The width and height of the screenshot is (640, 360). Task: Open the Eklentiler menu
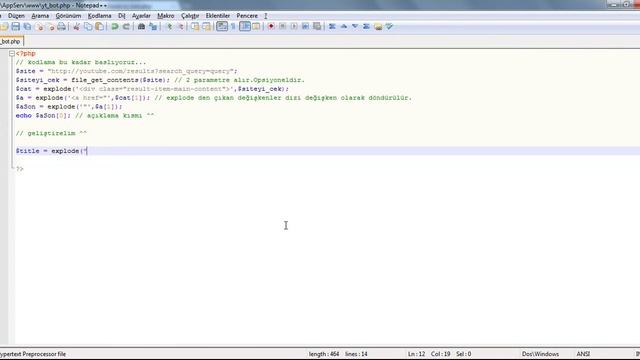[x=218, y=16]
